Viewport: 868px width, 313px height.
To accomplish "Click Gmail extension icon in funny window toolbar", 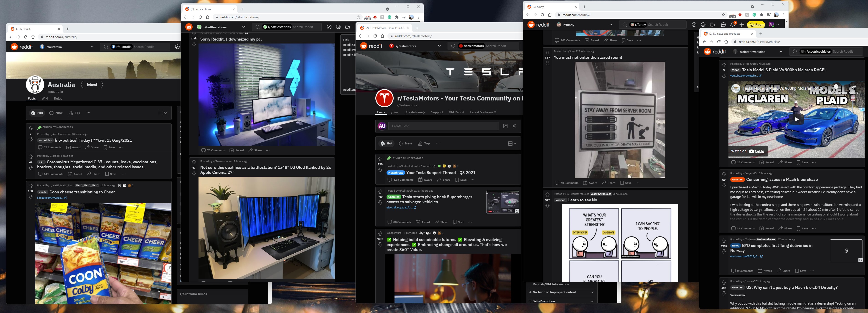I will (x=732, y=15).
